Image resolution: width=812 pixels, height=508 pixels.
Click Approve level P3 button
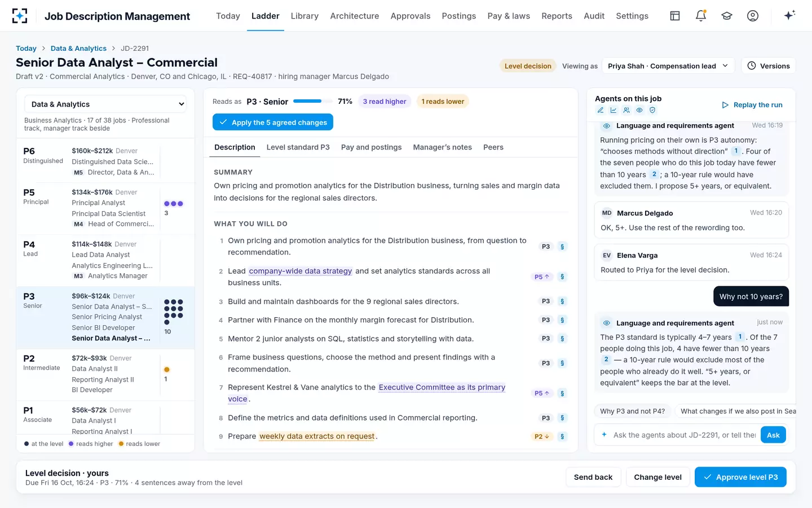tap(740, 477)
